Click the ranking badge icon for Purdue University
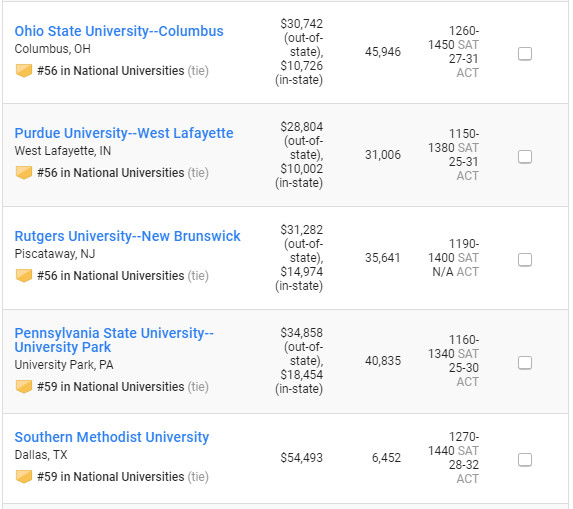Image resolution: width=573 pixels, height=509 pixels. [x=24, y=173]
